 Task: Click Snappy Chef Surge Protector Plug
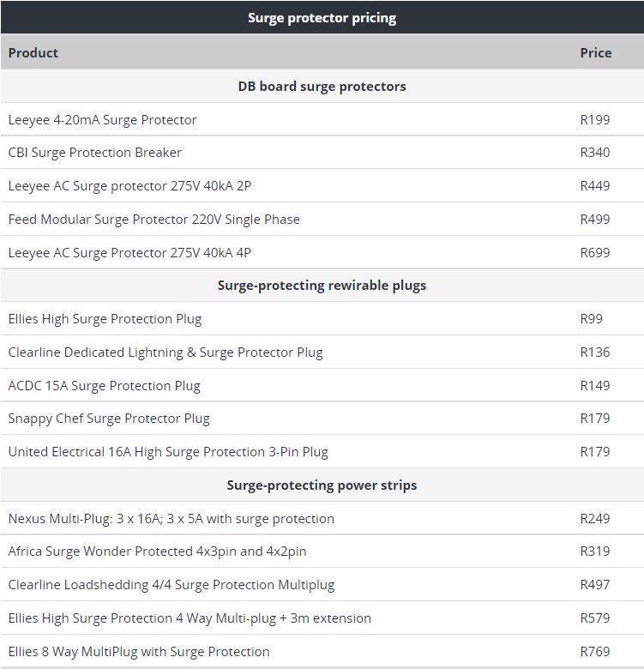[x=109, y=419]
